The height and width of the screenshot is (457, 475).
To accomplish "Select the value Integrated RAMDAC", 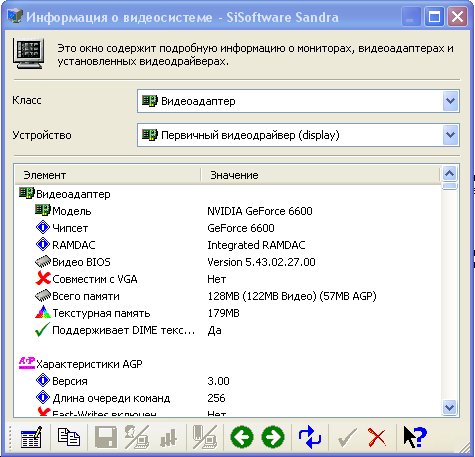I will point(256,245).
